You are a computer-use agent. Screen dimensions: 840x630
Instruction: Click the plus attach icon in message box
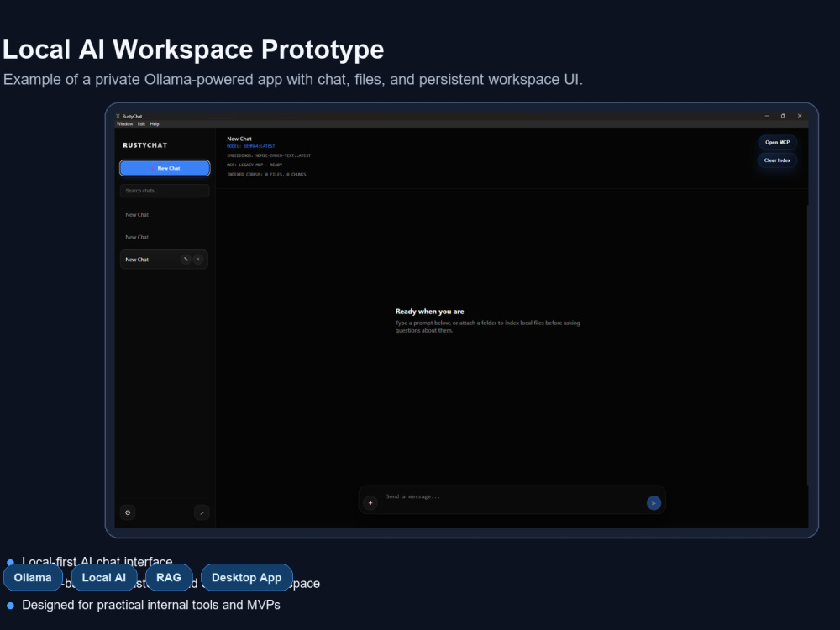(x=370, y=503)
